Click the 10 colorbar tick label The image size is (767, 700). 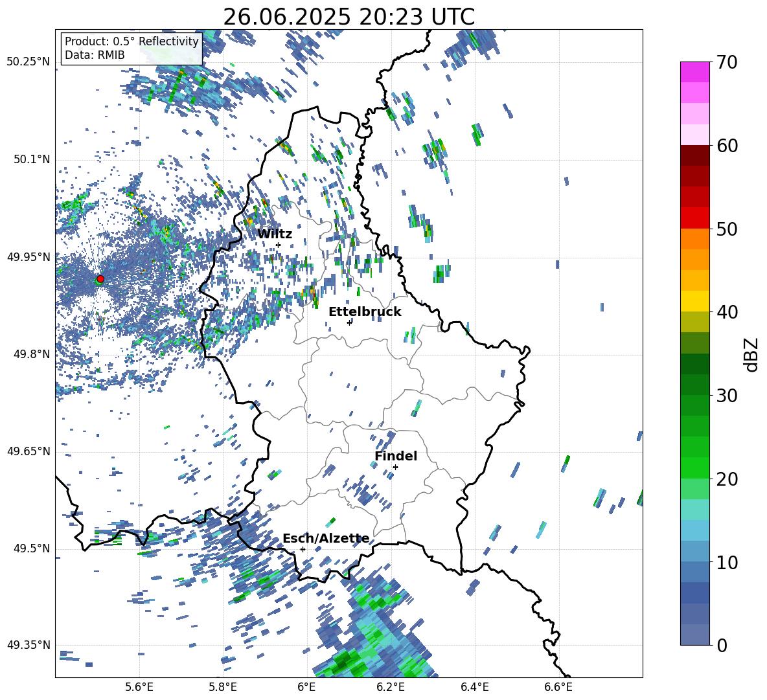pyautogui.click(x=727, y=563)
